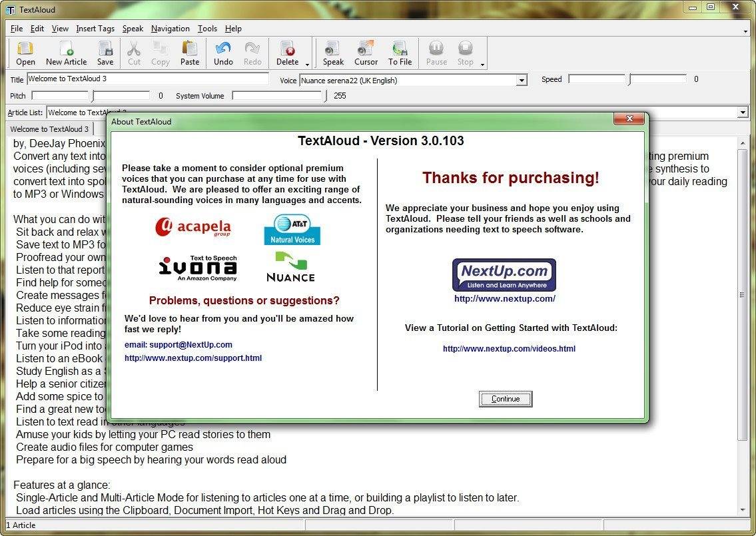This screenshot has height=536, width=756.
Task: Click into the Title input field
Action: point(147,79)
